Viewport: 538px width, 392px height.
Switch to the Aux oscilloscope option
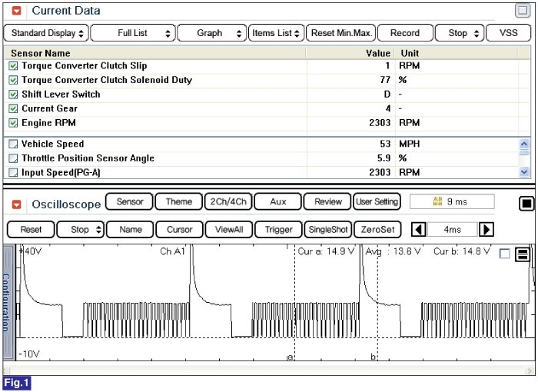(278, 201)
